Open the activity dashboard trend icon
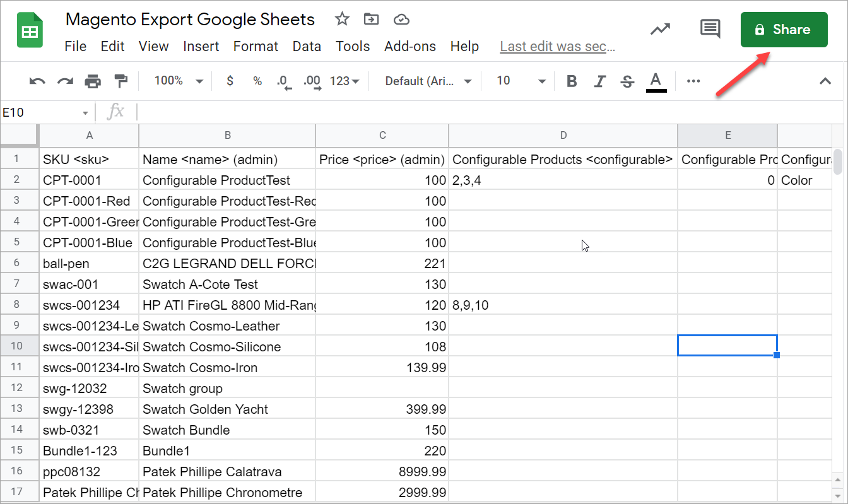This screenshot has width=848, height=504. click(x=661, y=29)
